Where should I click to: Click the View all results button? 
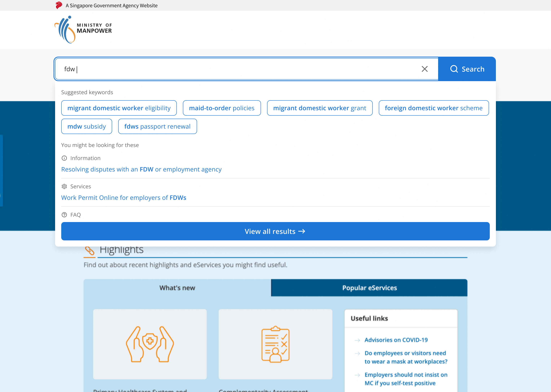275,231
